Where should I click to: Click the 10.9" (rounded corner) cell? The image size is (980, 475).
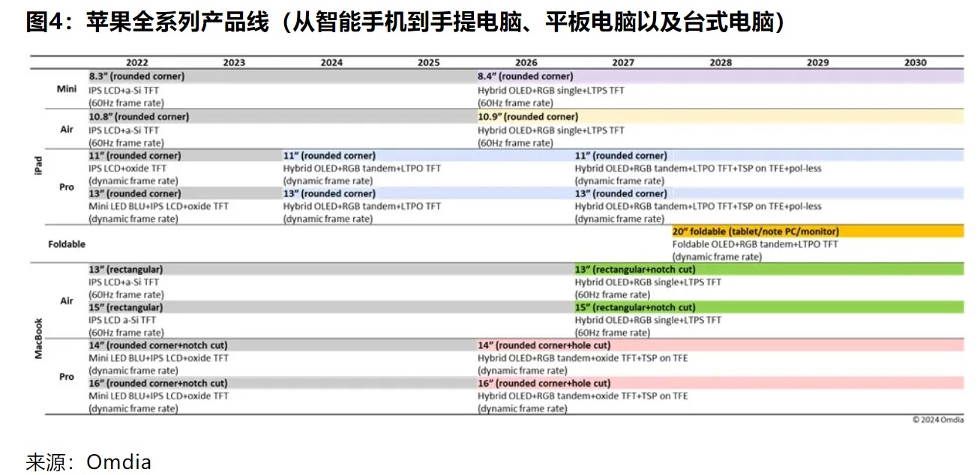721,117
